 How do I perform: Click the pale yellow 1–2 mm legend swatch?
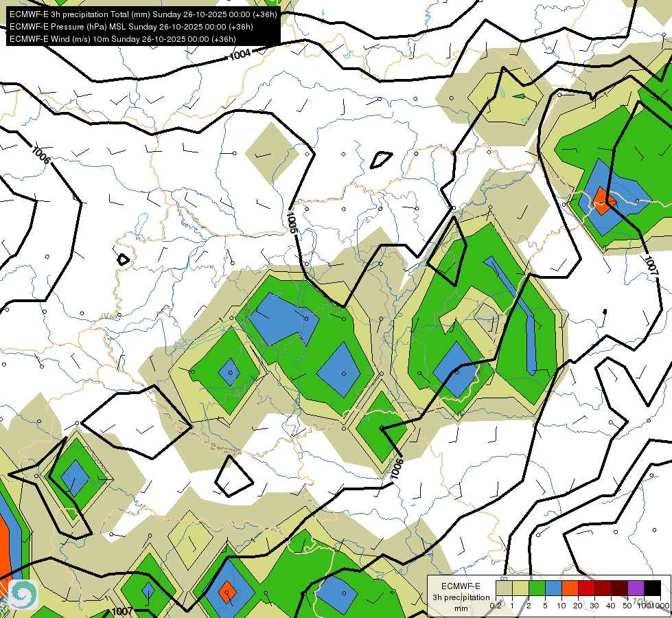(520, 588)
